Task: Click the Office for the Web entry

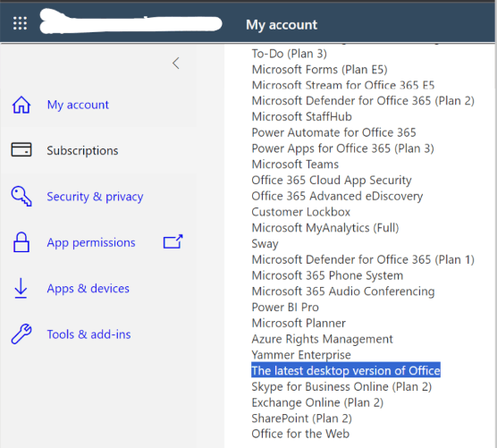Action: [x=300, y=434]
